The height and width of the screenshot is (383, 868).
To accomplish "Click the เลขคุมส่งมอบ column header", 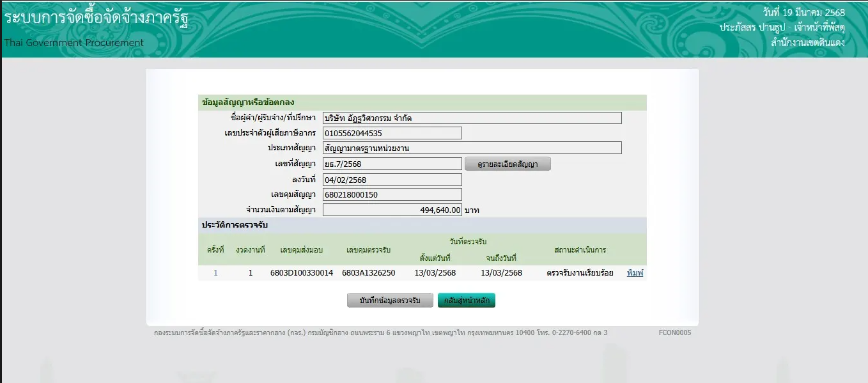I will tap(302, 249).
